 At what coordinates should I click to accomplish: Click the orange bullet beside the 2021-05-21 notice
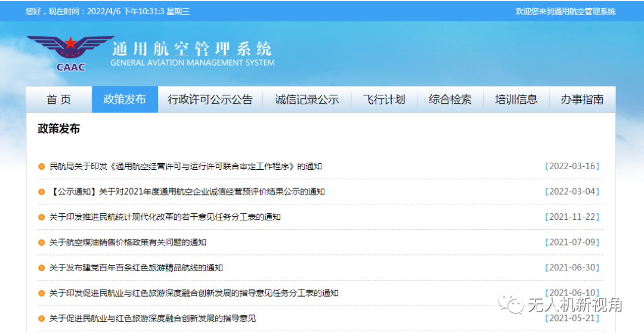tap(41, 319)
